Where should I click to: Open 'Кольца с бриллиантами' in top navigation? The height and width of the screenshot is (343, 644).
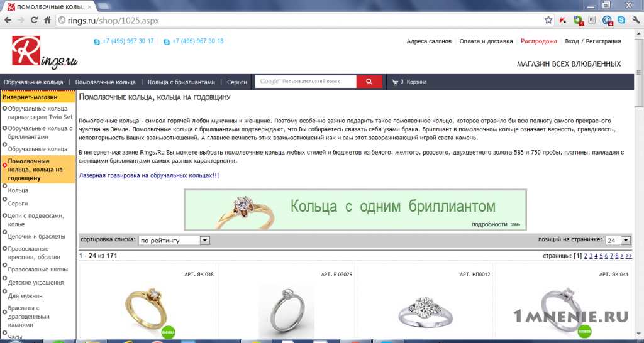182,82
